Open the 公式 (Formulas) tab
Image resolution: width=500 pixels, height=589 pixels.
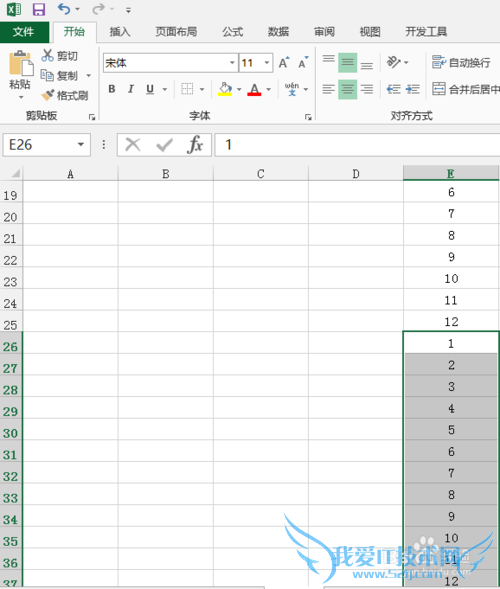pyautogui.click(x=233, y=32)
